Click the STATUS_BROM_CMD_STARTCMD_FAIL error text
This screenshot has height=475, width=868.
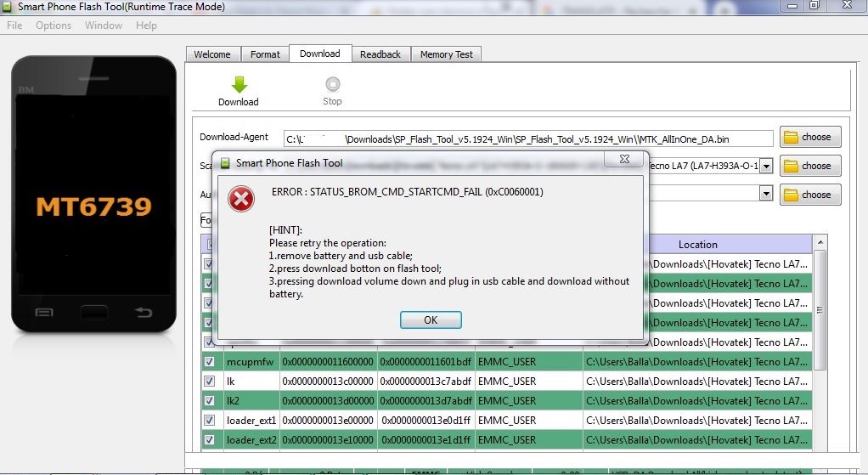[x=408, y=191]
